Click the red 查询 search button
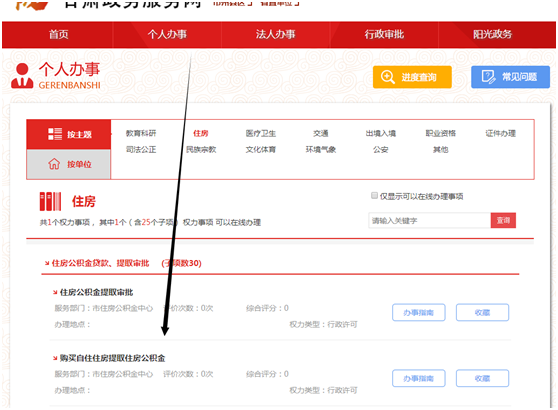 point(503,221)
